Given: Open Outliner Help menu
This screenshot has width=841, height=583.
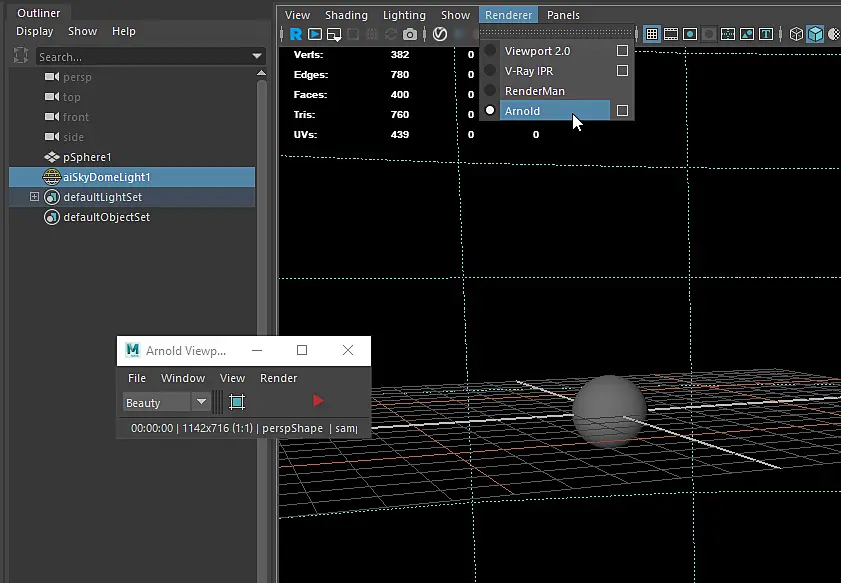Looking at the screenshot, I should [123, 31].
